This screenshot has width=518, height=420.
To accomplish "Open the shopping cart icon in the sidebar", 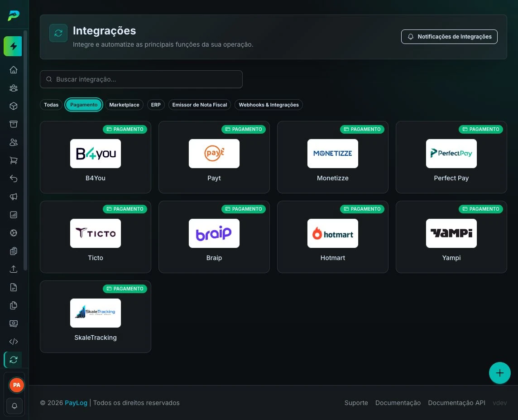I will pyautogui.click(x=14, y=160).
